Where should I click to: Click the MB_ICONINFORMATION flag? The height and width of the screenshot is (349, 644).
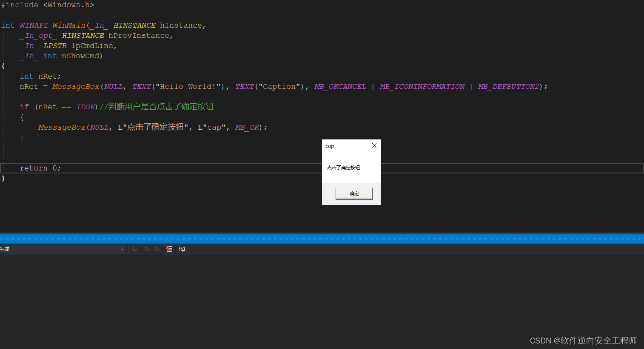[x=422, y=86]
